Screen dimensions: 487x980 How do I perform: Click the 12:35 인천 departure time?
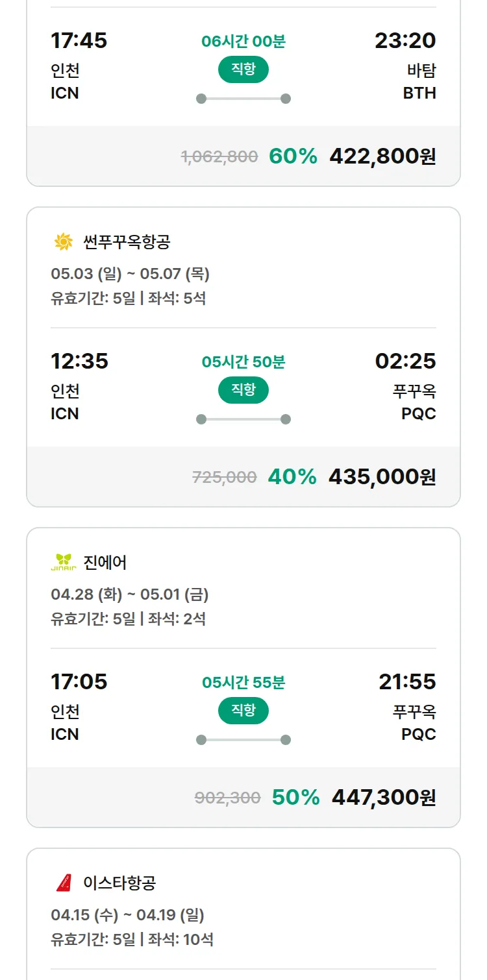click(79, 361)
